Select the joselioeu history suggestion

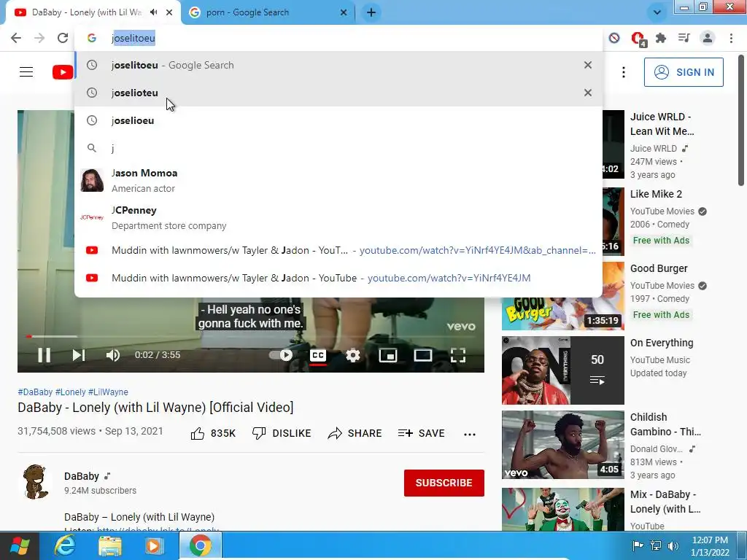[x=338, y=120]
